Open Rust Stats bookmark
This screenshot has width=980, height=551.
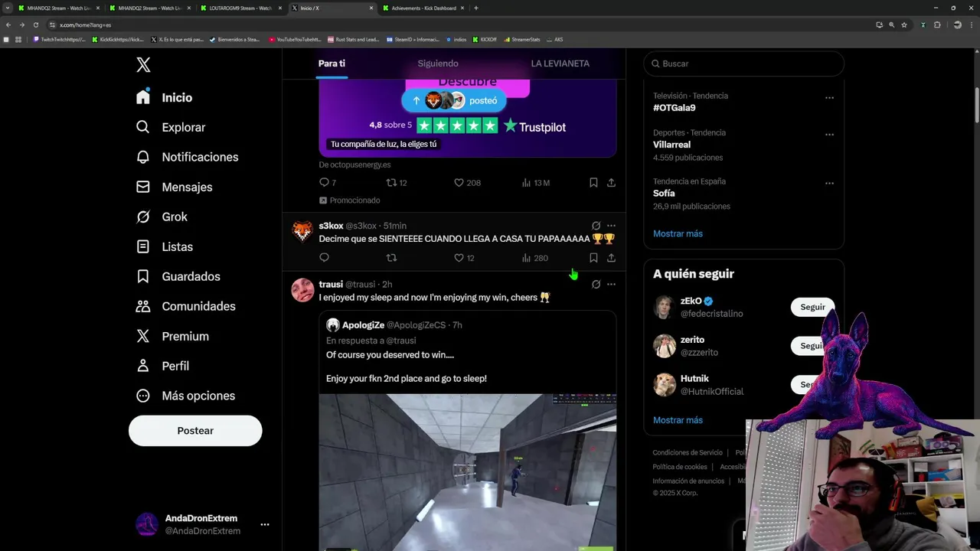click(353, 39)
